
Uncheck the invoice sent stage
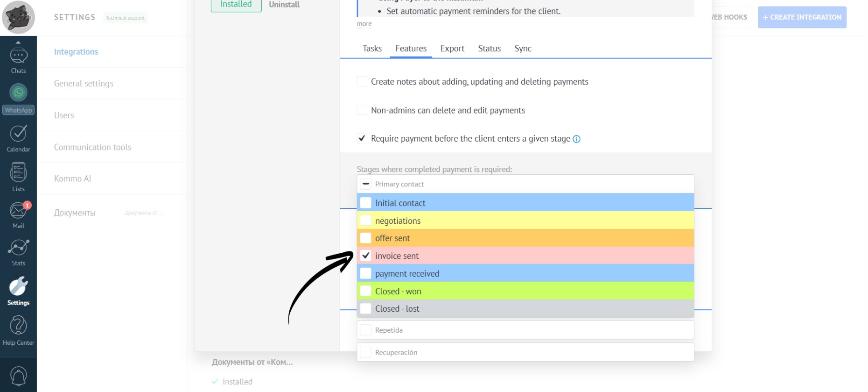(366, 256)
